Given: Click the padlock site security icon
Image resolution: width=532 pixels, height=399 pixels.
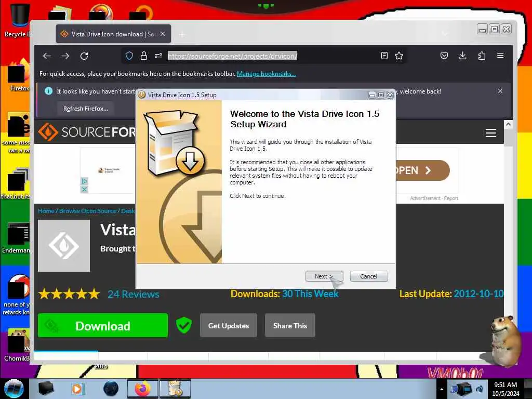Looking at the screenshot, I should tap(144, 56).
